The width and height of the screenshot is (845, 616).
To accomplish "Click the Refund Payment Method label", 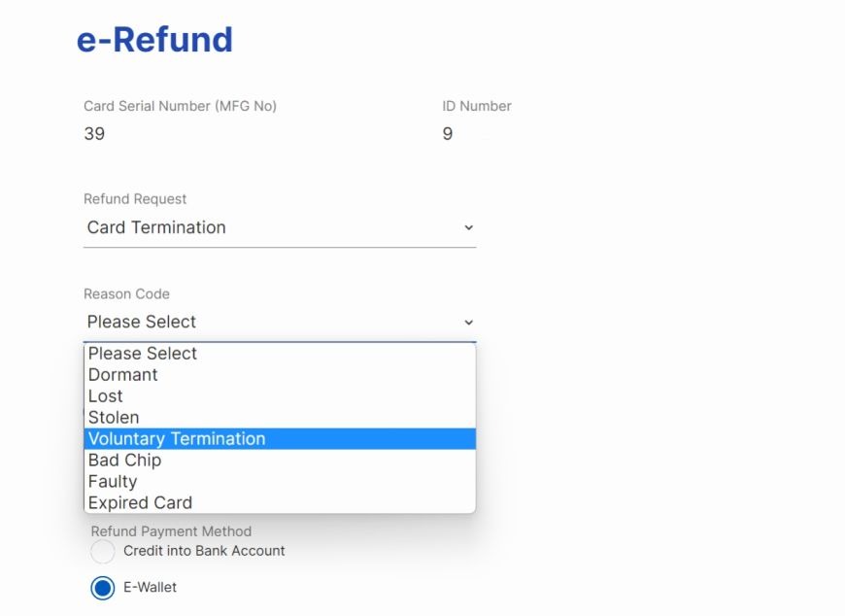I will [171, 531].
